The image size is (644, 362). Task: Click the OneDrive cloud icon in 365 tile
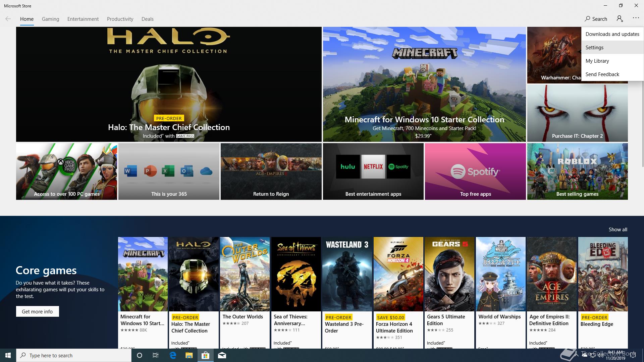pos(206,171)
